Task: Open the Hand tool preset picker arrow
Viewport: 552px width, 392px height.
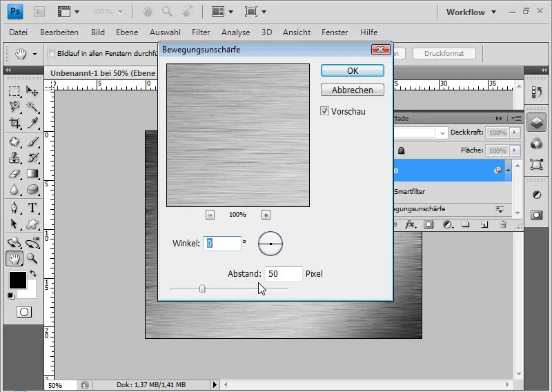Action: click(34, 54)
